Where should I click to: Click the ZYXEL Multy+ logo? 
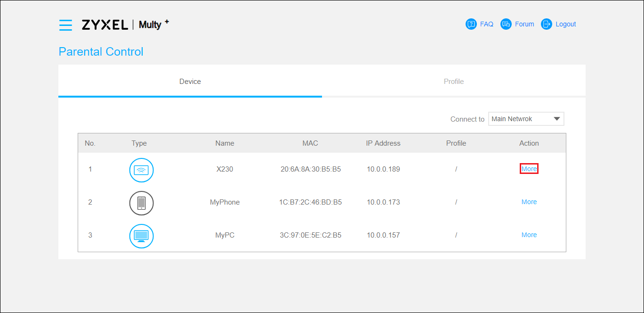[x=125, y=25]
